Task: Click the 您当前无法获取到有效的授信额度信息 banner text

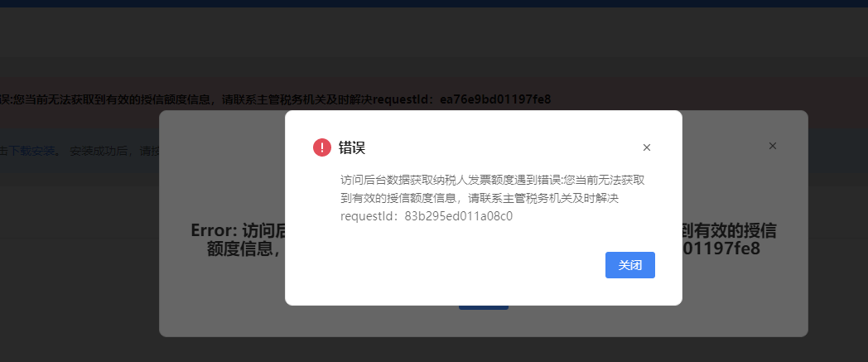Action: pos(113,99)
